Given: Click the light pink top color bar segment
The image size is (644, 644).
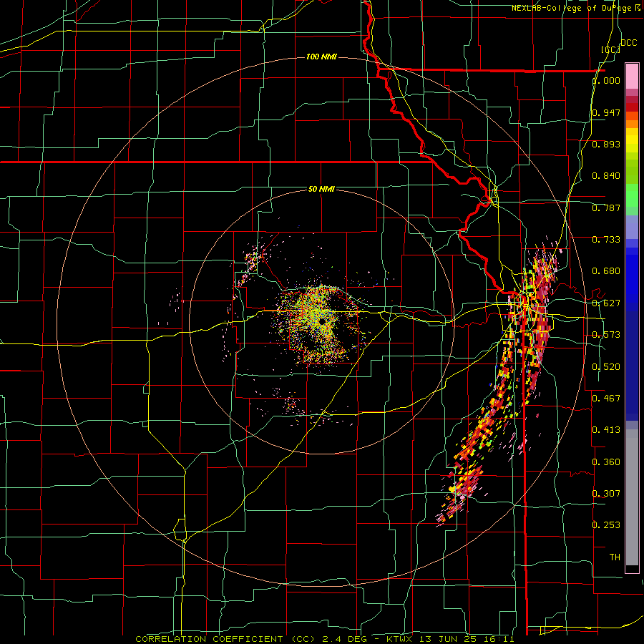Looking at the screenshot, I should point(632,76).
